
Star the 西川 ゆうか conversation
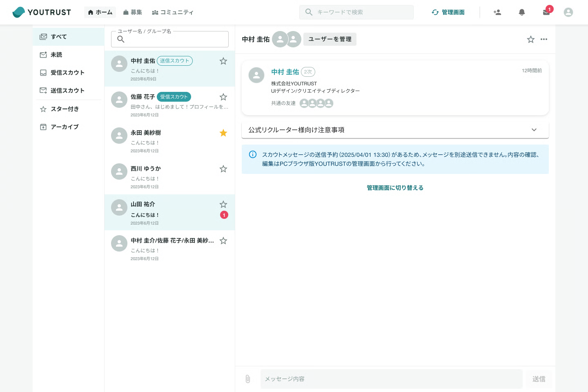click(223, 169)
